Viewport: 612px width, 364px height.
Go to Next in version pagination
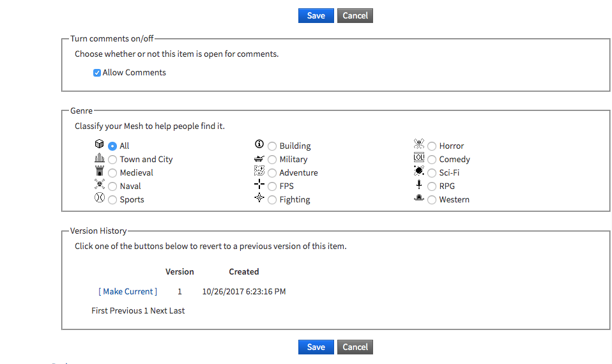tap(158, 310)
